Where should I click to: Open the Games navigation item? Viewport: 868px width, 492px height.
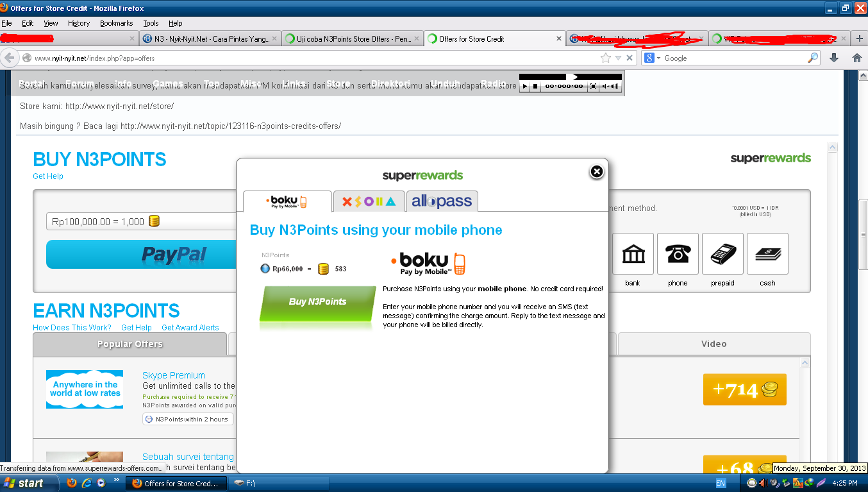point(167,83)
